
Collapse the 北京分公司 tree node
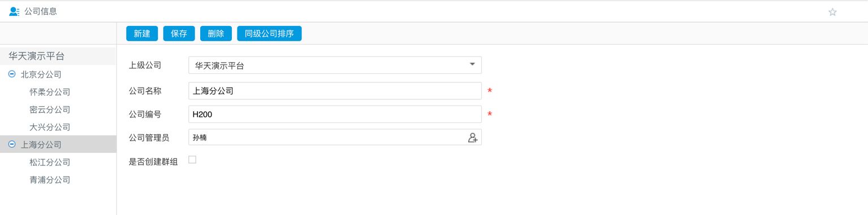click(x=12, y=74)
